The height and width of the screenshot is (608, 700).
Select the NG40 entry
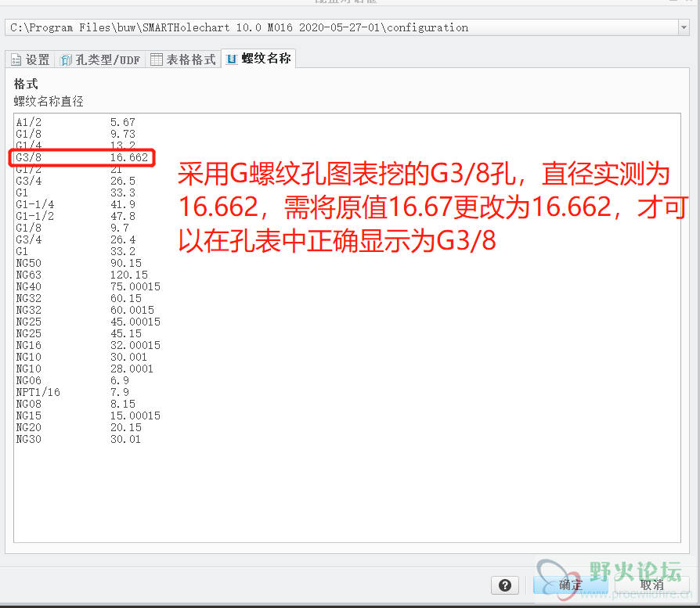coord(28,286)
